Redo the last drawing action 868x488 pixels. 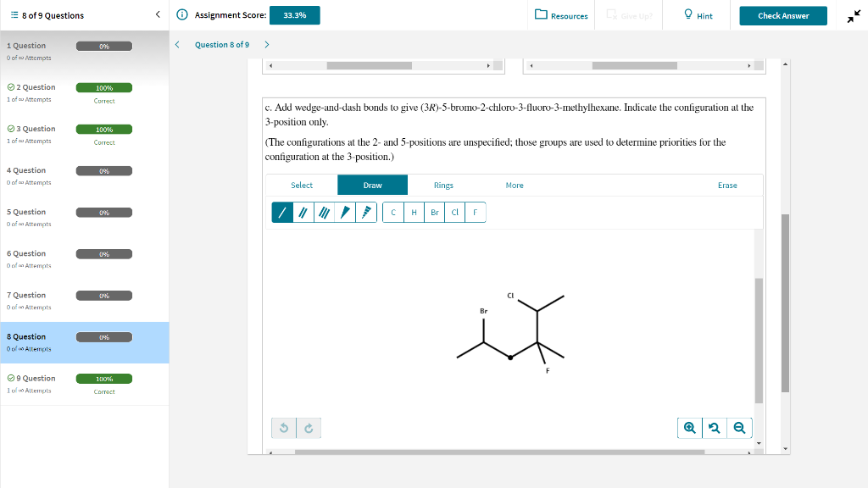coord(308,428)
